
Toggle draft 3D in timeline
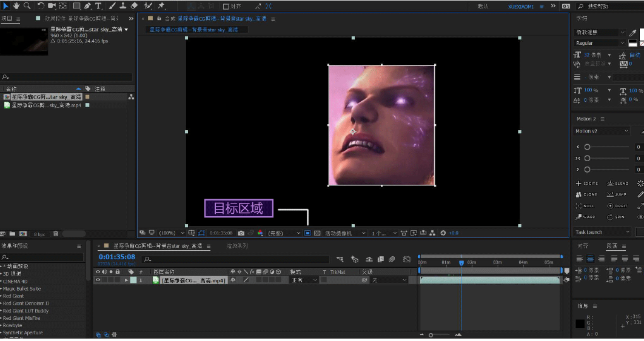point(355,259)
